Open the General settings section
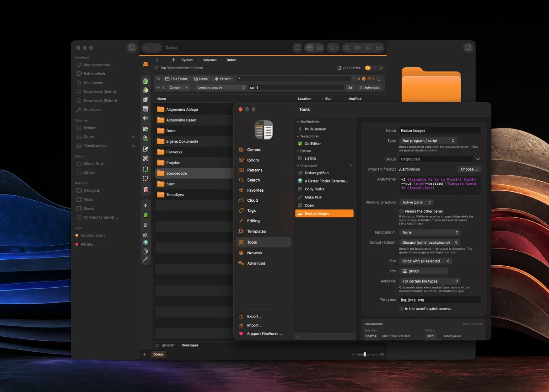The image size is (549, 392). click(263, 150)
